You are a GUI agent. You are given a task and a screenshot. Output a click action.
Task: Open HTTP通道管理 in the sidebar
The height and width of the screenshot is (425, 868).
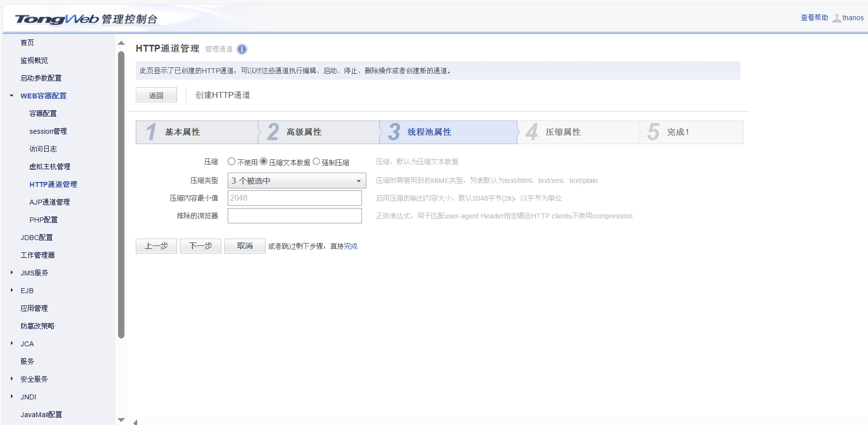[x=53, y=184]
